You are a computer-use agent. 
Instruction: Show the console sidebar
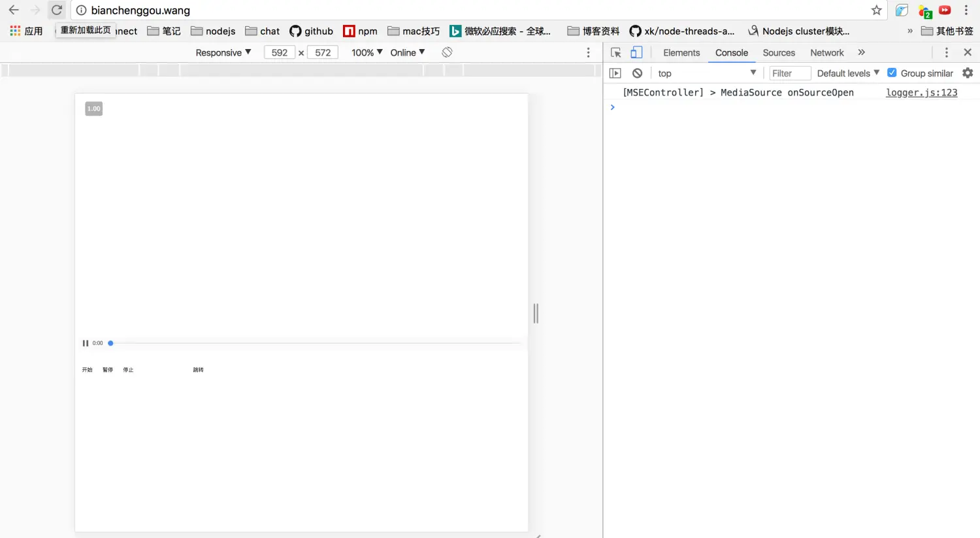pos(615,73)
